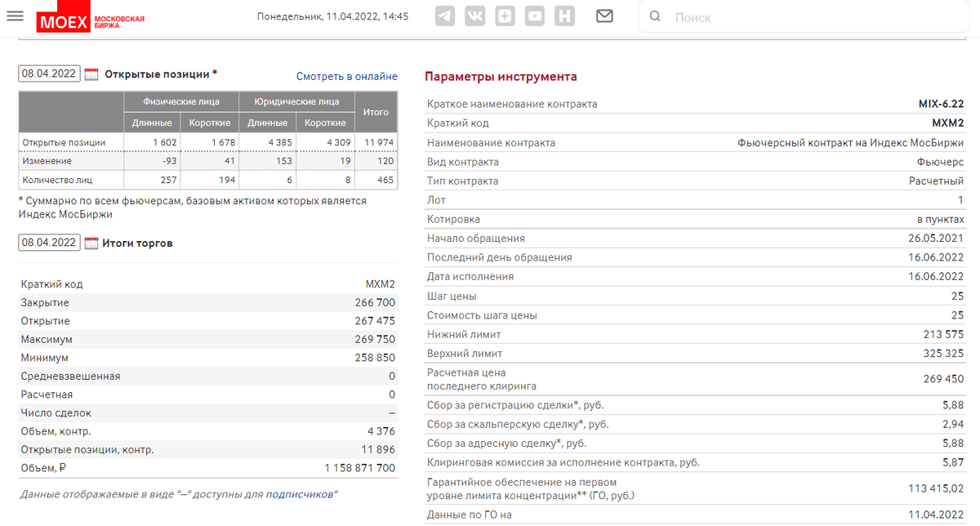This screenshot has width=980, height=526.
Task: Open the YouTube channel icon
Action: tap(535, 16)
